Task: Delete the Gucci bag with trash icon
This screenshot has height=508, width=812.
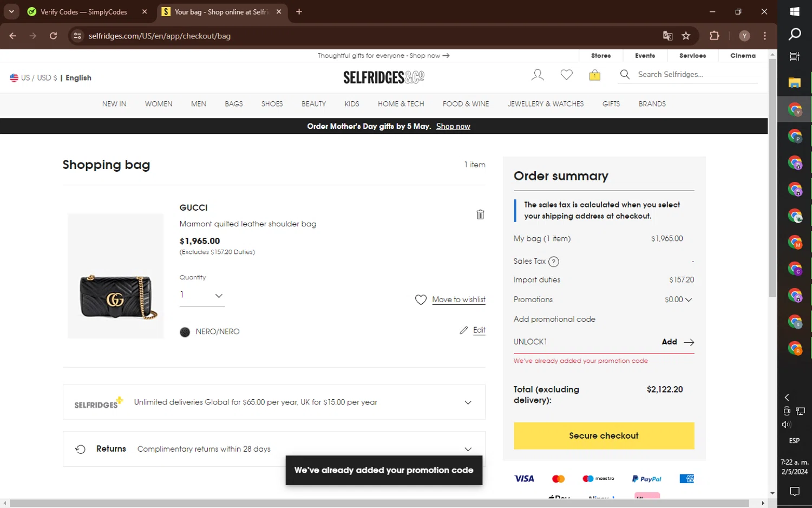Action: coord(480,214)
